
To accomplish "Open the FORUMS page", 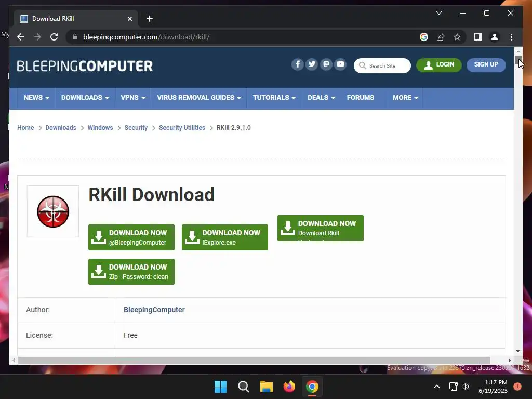I will (x=361, y=98).
